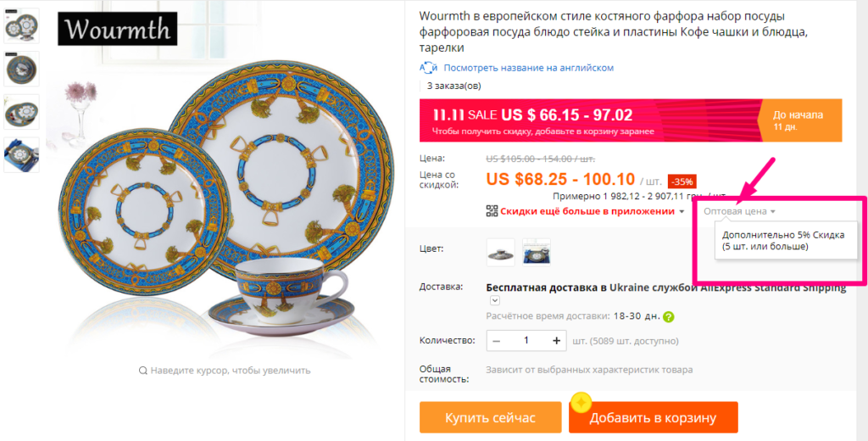Viewport: 868px width, 441px height.
Task: Open the Посмотреть название на английском link
Action: (x=529, y=68)
